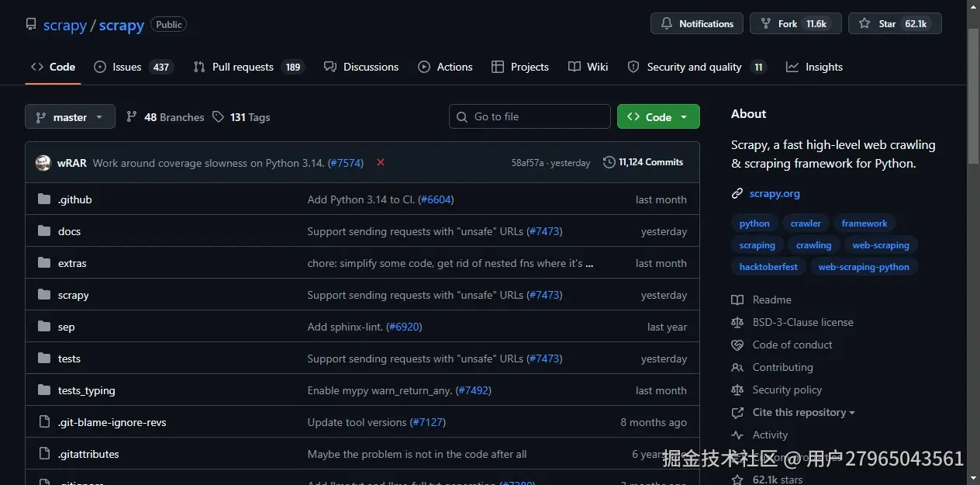The image size is (980, 485).
Task: Click the link icon beside scrapy.org
Action: click(x=737, y=194)
